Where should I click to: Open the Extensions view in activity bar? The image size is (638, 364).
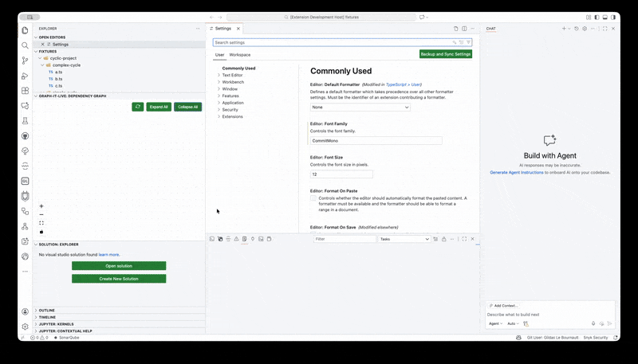[25, 91]
